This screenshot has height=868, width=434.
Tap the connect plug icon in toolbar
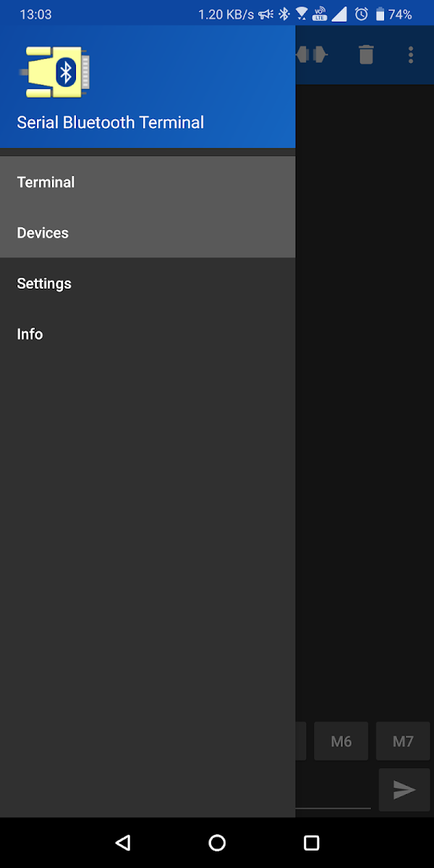[x=312, y=54]
